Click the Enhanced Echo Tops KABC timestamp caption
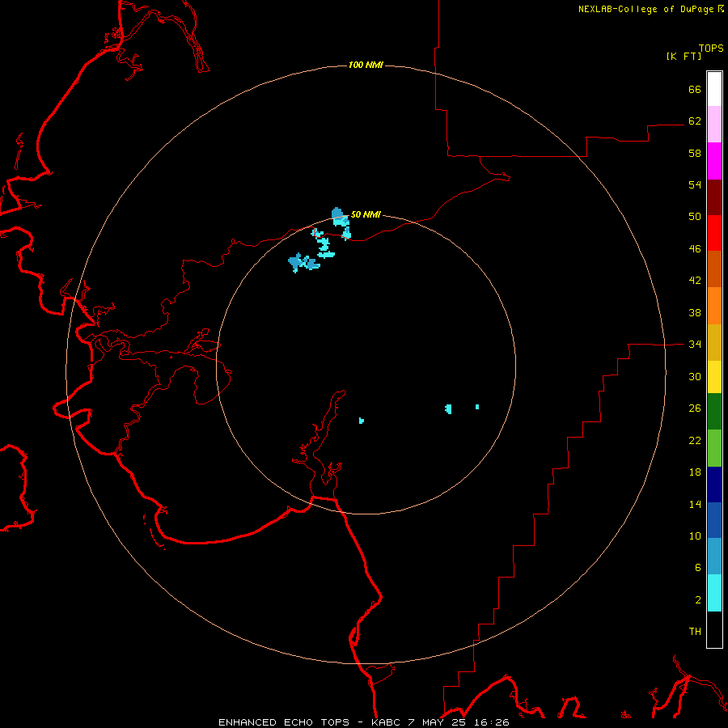728x728 pixels. pos(364,722)
